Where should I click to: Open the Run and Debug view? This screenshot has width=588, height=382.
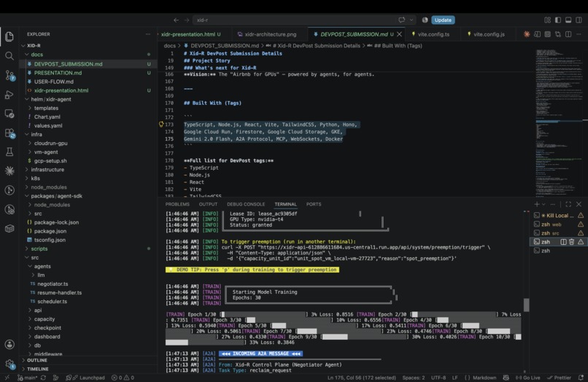(x=9, y=95)
